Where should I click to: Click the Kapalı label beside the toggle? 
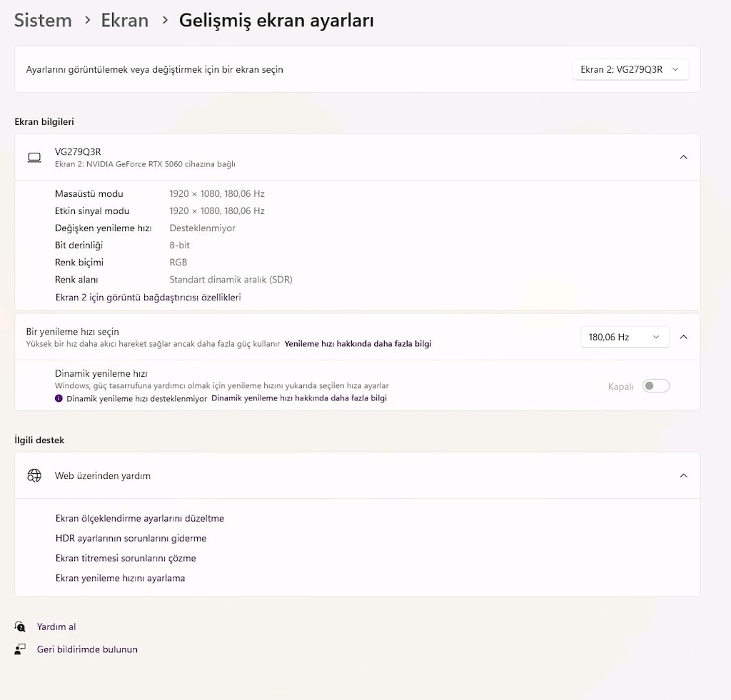pyautogui.click(x=620, y=386)
